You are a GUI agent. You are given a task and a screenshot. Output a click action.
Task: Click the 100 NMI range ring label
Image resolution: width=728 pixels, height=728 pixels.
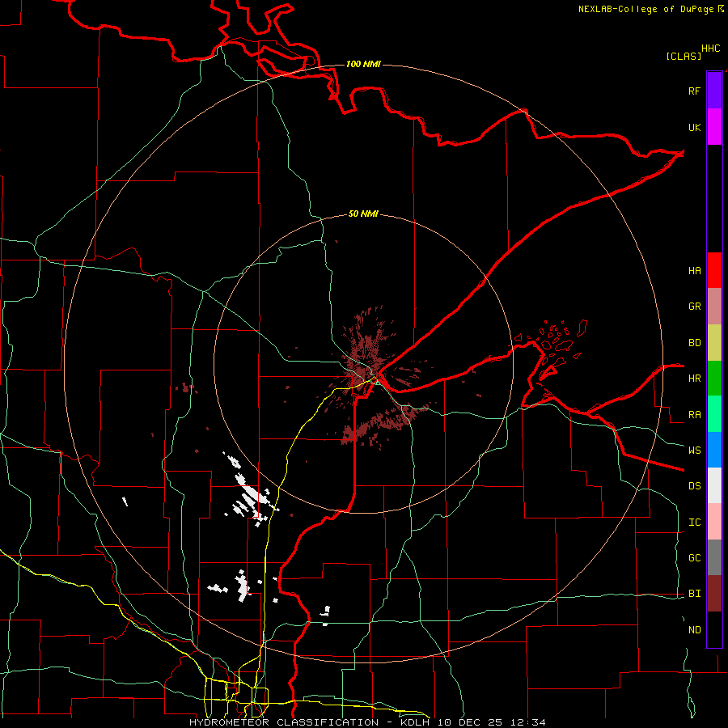pyautogui.click(x=363, y=64)
